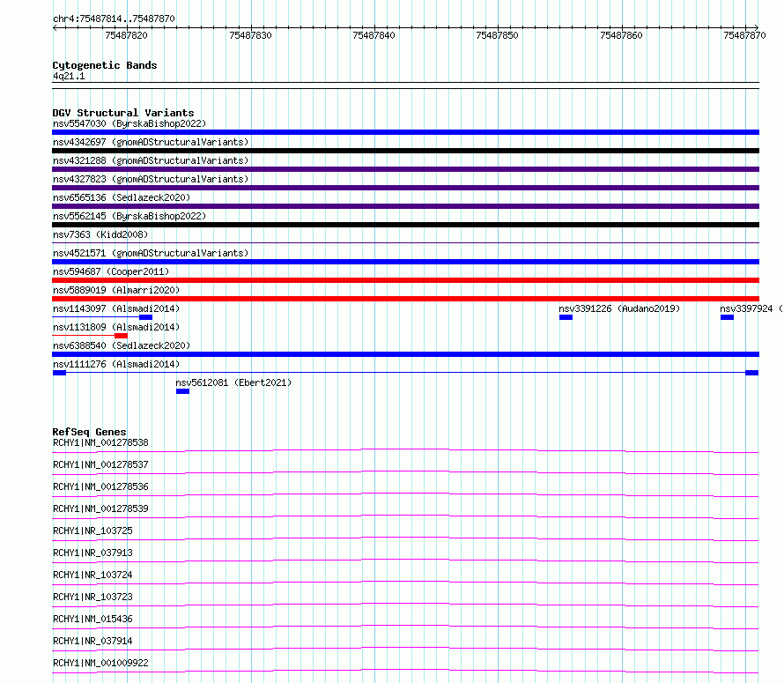Viewport: 784px width, 683px height.
Task: Click ruler tick label 75487830
Action: click(x=250, y=35)
